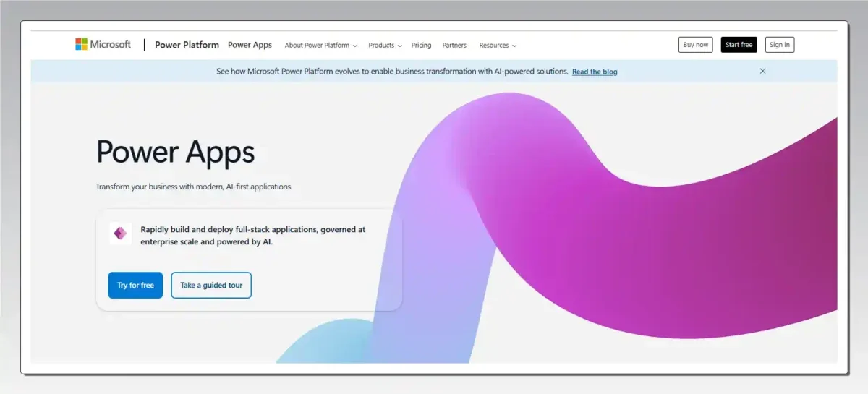The height and width of the screenshot is (394, 868).
Task: Click the Power Apps main heading
Action: click(x=176, y=152)
